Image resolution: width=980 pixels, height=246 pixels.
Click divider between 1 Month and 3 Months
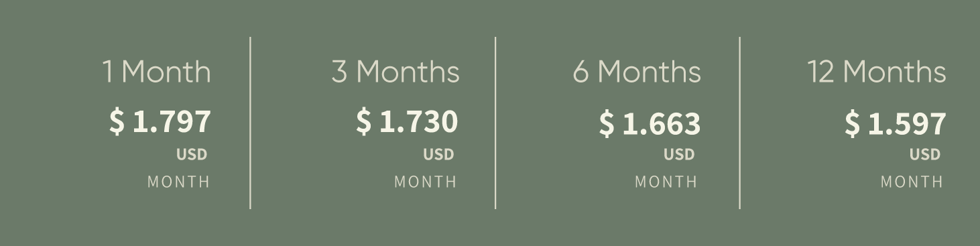251,123
